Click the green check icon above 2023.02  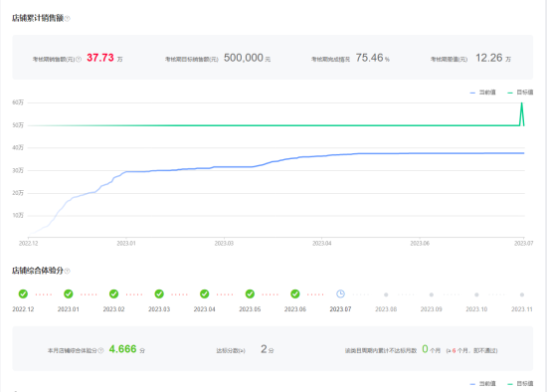coord(113,294)
